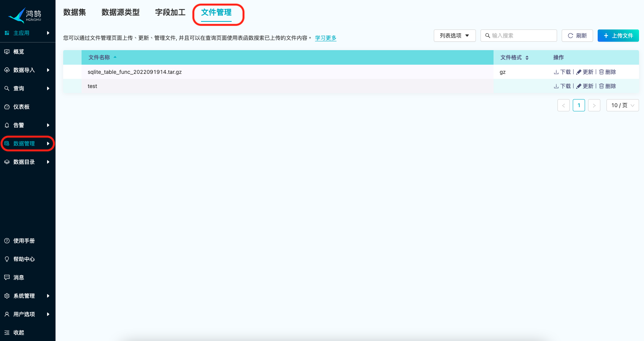The image size is (644, 341).
Task: Open the 10 / 页 page size dropdown
Action: click(623, 105)
